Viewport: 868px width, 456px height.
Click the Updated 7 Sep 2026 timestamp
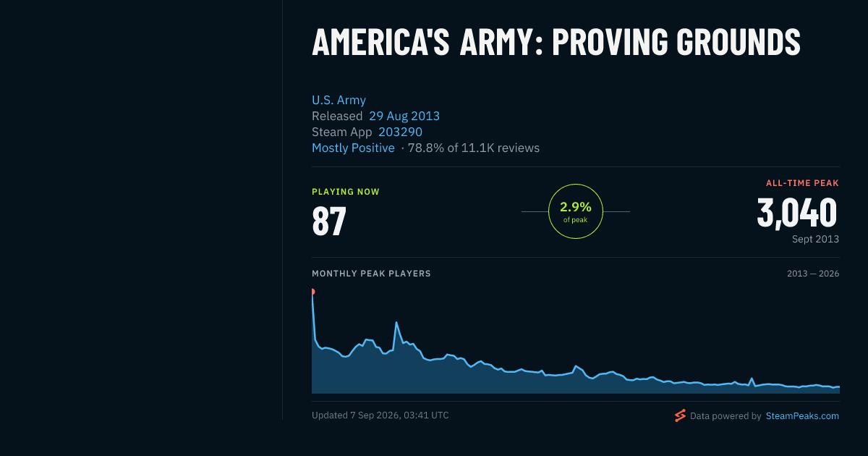click(x=380, y=415)
